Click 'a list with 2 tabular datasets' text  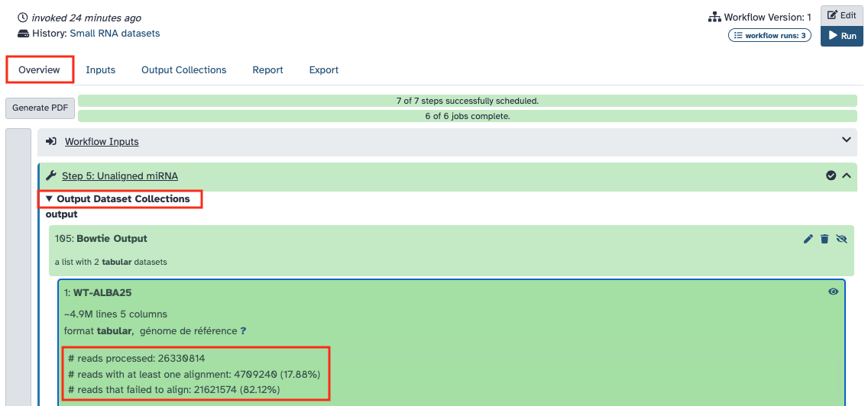(111, 263)
